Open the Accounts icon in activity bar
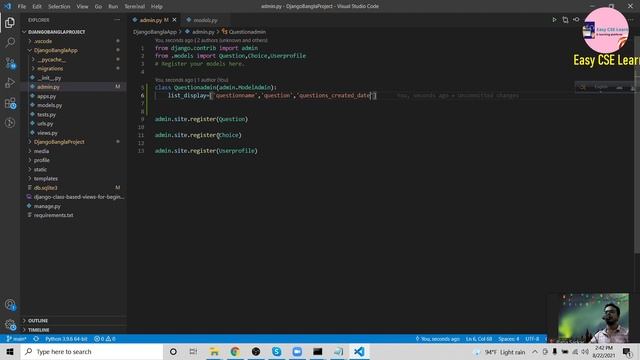The height and width of the screenshot is (360, 640). [10, 304]
